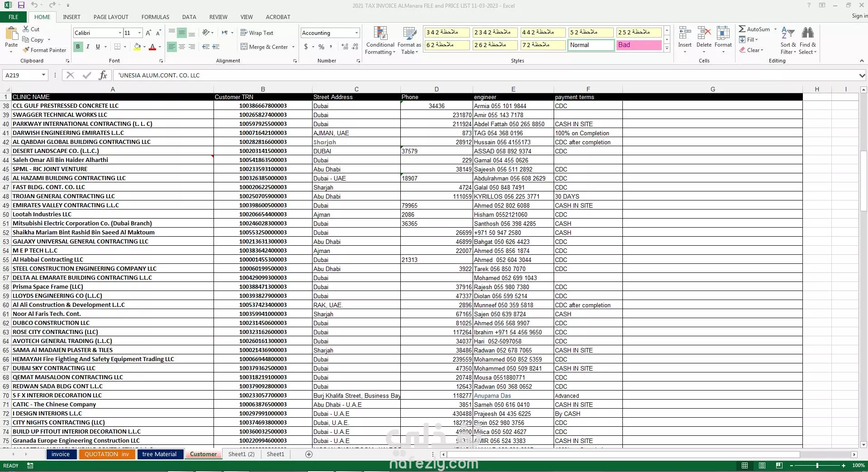The image size is (868, 472).
Task: Open AutoSum dropdown arrow
Action: (x=775, y=29)
